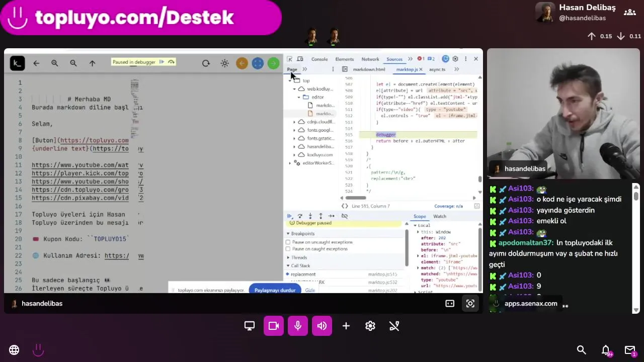Click the hang up phone icon

click(394, 326)
